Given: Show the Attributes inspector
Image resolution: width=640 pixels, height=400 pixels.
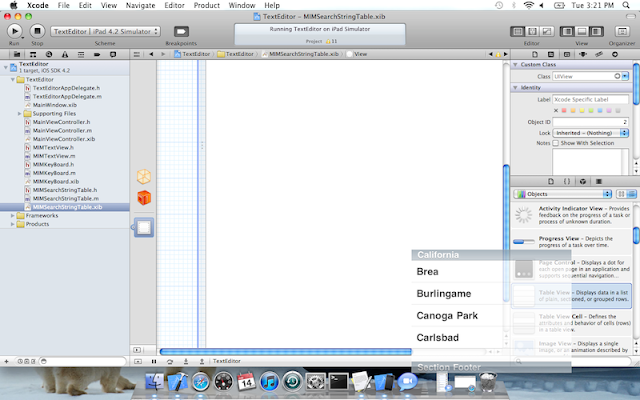Looking at the screenshot, I should tap(583, 54).
